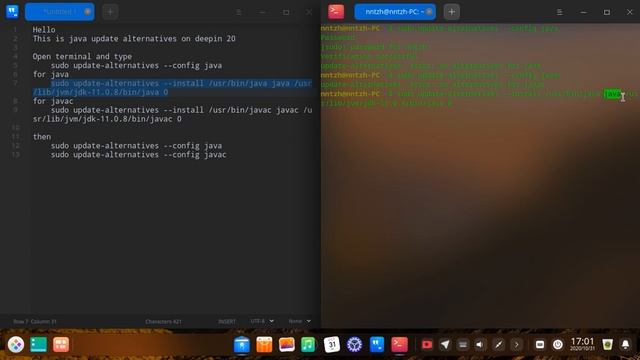Click the highlighted word in the terminal command
Viewport: 640px width, 360px height.
612,94
